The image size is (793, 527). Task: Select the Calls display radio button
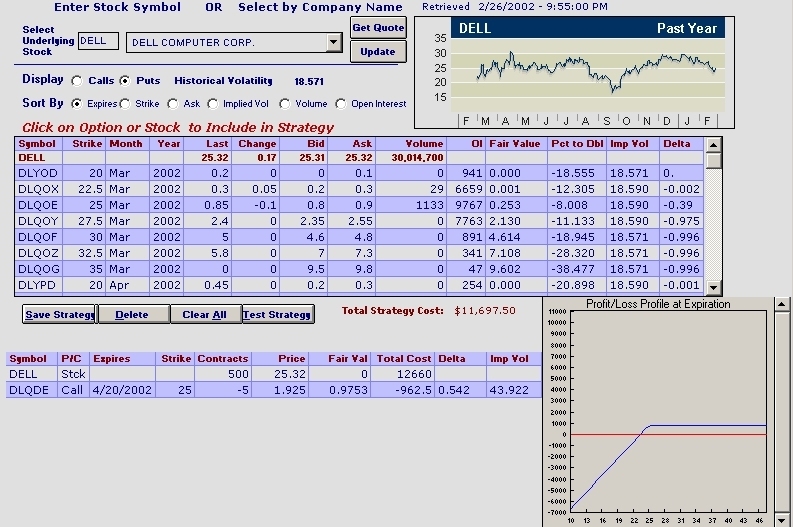tap(77, 81)
